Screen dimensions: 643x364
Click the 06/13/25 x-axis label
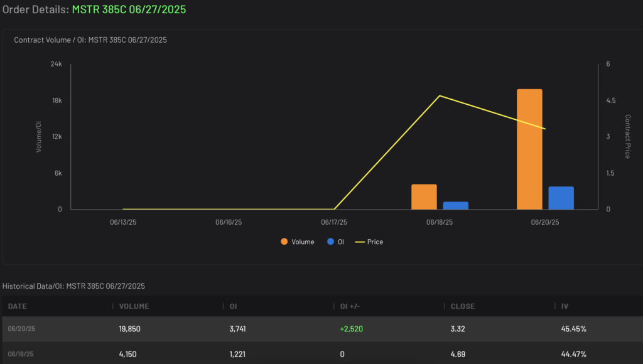[123, 222]
